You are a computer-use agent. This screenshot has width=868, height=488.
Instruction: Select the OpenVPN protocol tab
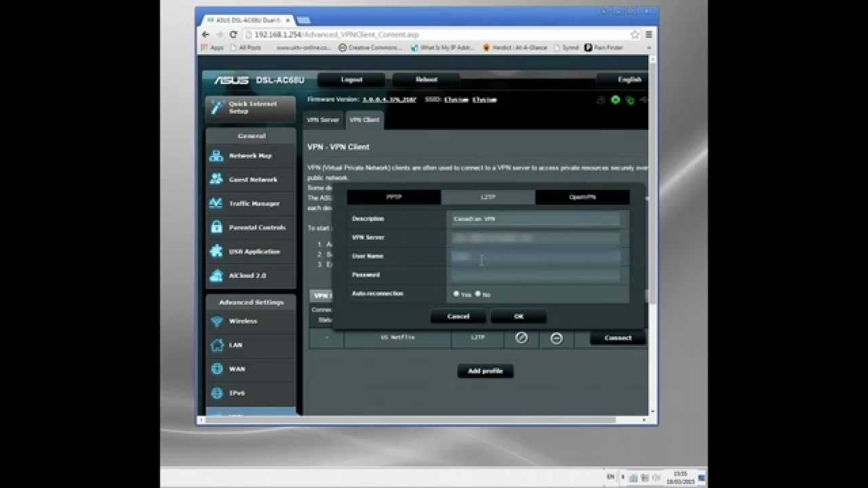pyautogui.click(x=583, y=197)
